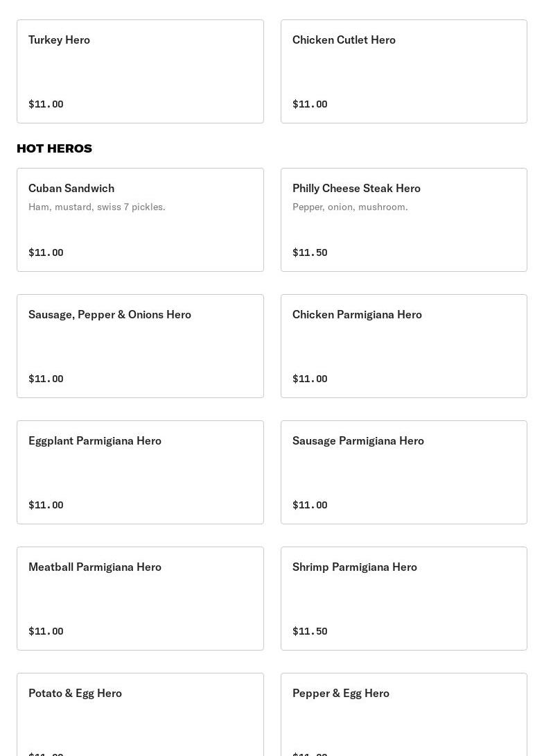The width and height of the screenshot is (544, 756).
Task: Pick the Eggplant Parmigiana Hero
Action: coord(140,472)
